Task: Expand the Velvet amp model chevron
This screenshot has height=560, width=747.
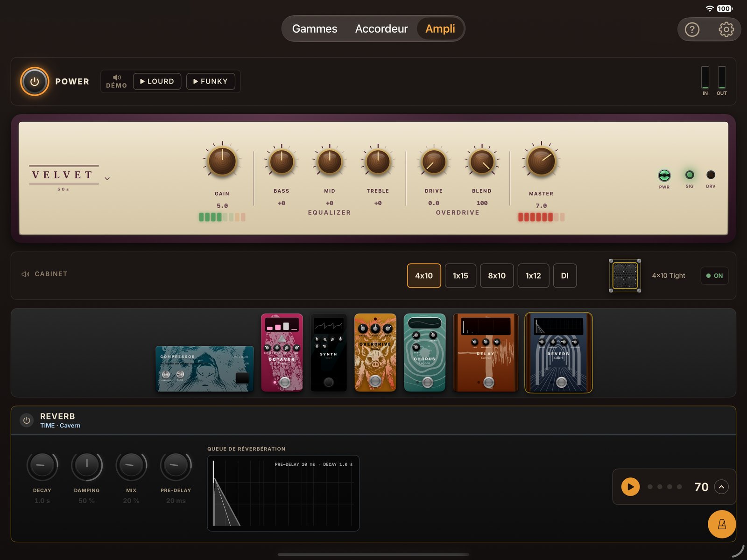Action: click(x=107, y=178)
